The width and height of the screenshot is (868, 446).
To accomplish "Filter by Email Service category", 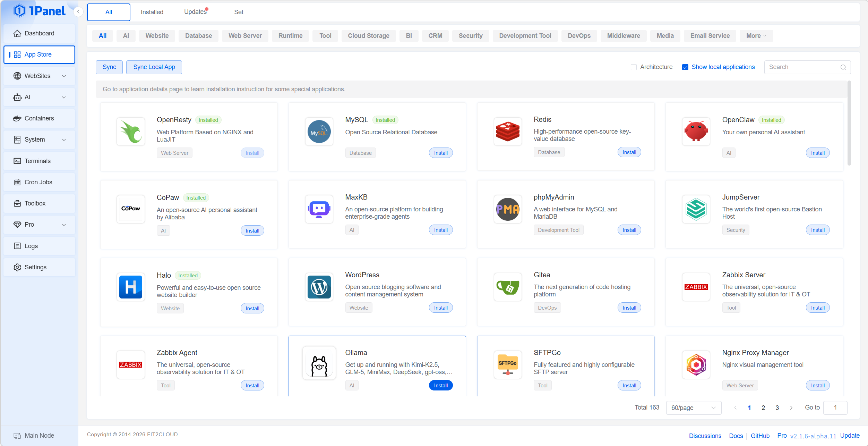I will tap(710, 36).
